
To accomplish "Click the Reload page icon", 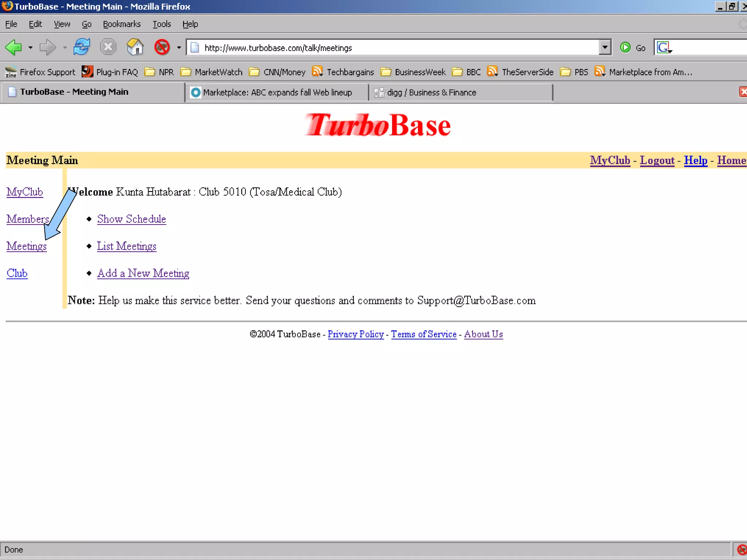I will coord(81,47).
